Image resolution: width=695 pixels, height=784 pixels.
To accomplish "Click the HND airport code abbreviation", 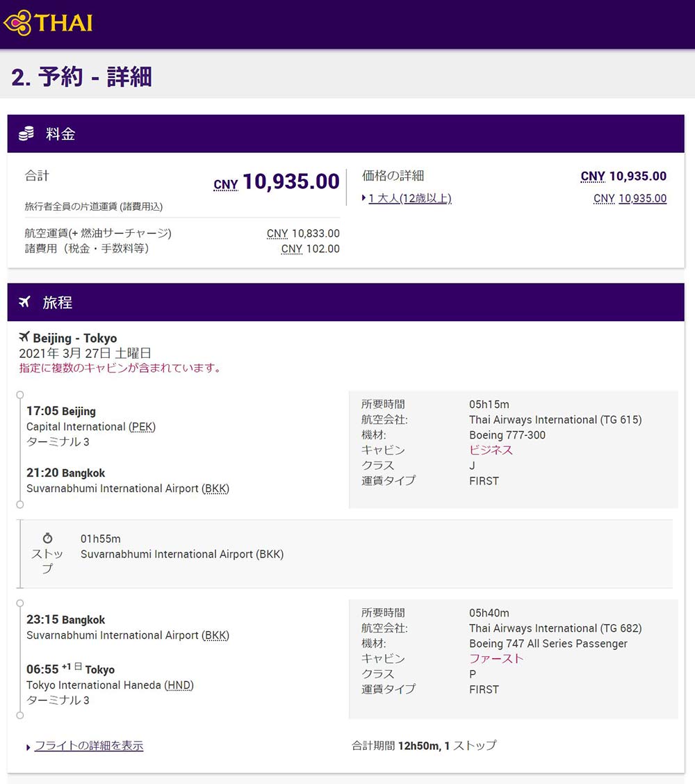I will coord(179,685).
